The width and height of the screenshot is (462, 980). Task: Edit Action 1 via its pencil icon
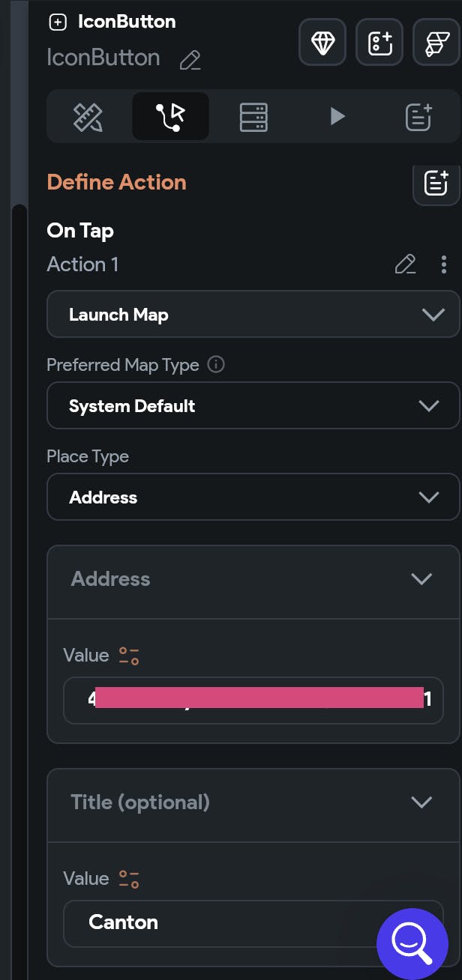pyautogui.click(x=406, y=264)
